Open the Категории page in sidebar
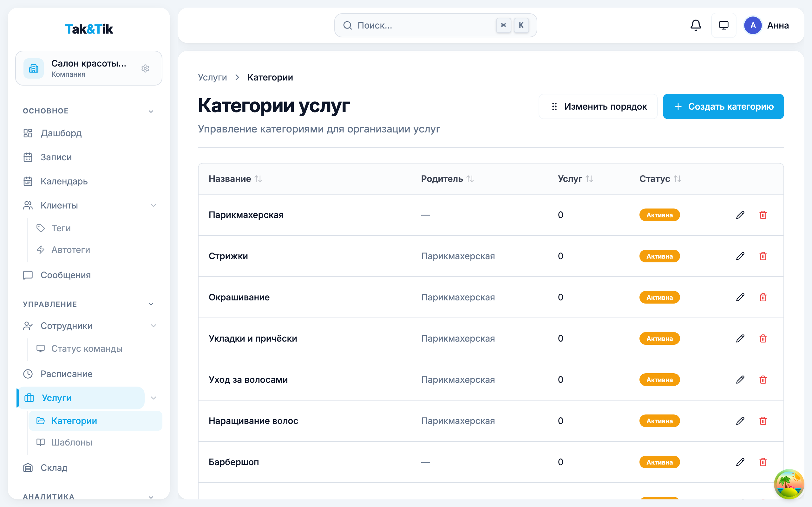Screen dimensions: 812x507 coord(74,420)
